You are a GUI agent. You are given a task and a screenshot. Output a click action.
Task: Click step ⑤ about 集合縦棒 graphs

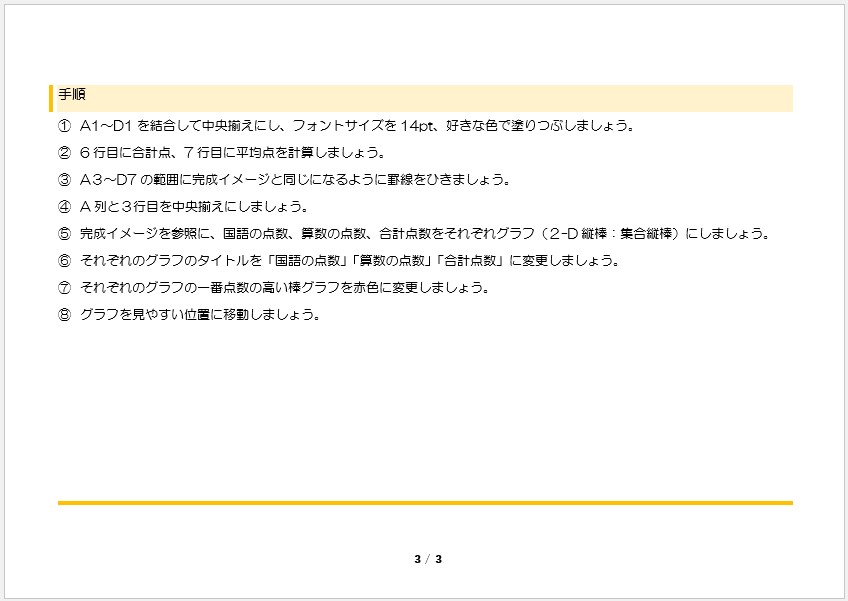pos(414,234)
